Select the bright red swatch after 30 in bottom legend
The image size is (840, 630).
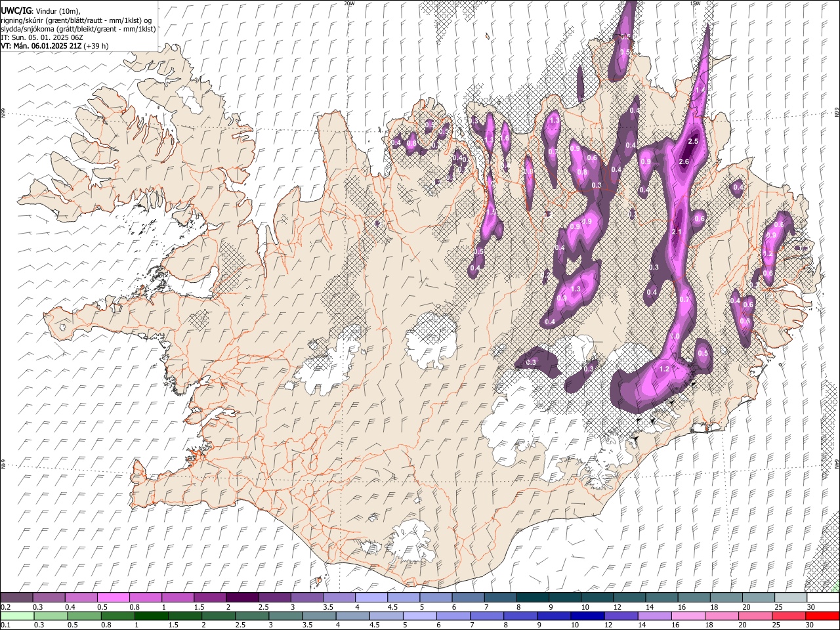pos(822,616)
